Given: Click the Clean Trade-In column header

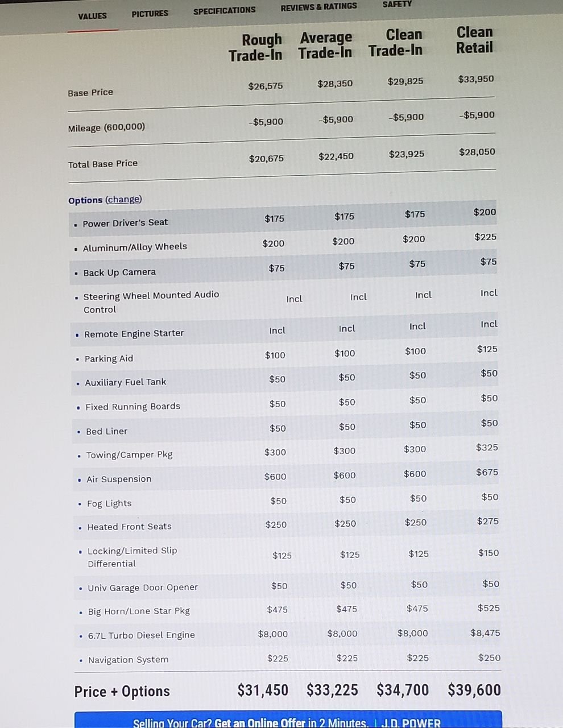Looking at the screenshot, I should (396, 43).
